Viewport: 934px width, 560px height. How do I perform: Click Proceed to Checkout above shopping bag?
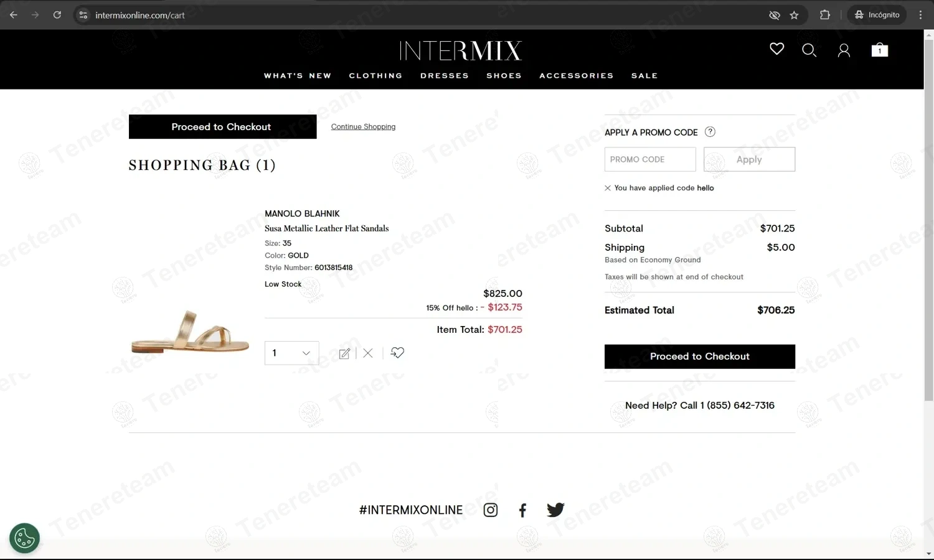(222, 127)
